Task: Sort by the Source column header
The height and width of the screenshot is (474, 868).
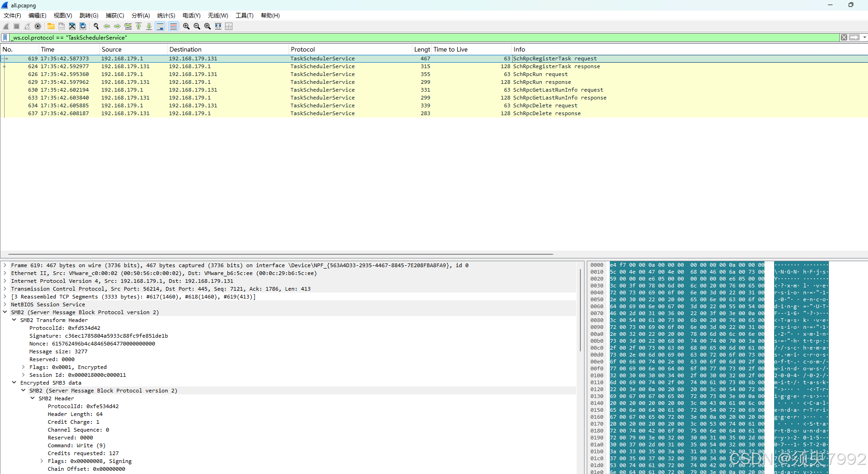Action: click(x=133, y=49)
